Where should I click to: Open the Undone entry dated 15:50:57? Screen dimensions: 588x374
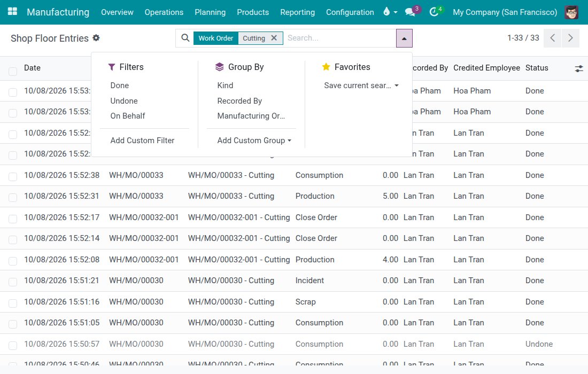click(294, 344)
